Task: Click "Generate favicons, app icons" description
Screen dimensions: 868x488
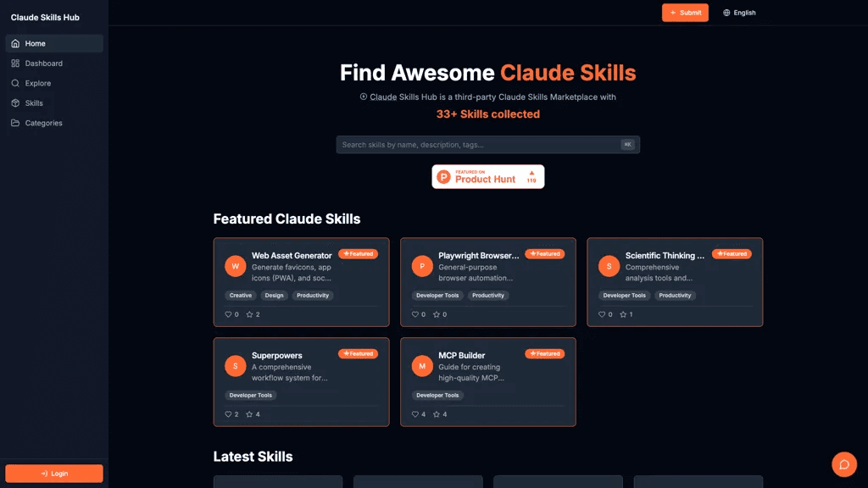Action: (x=292, y=273)
